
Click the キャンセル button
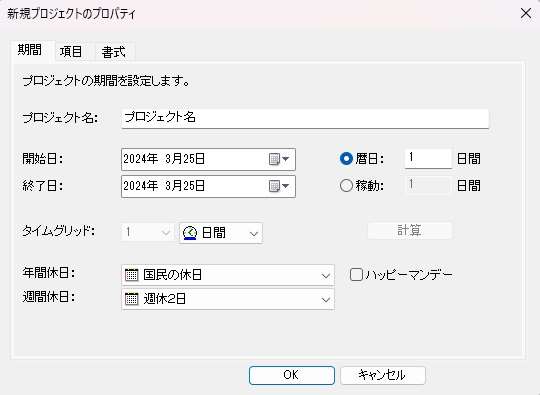point(383,375)
